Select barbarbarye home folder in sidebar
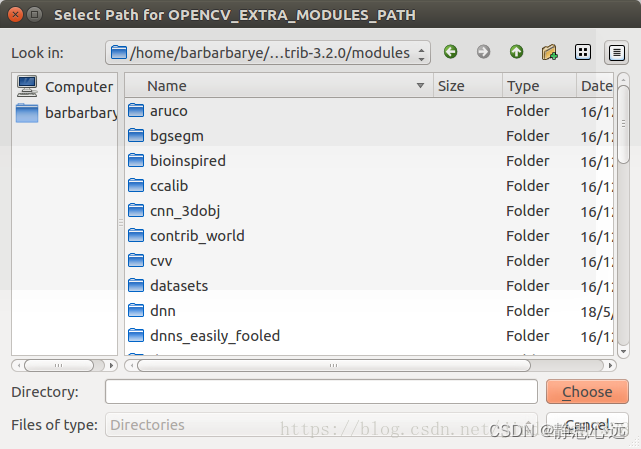Image resolution: width=641 pixels, height=449 pixels. point(65,112)
